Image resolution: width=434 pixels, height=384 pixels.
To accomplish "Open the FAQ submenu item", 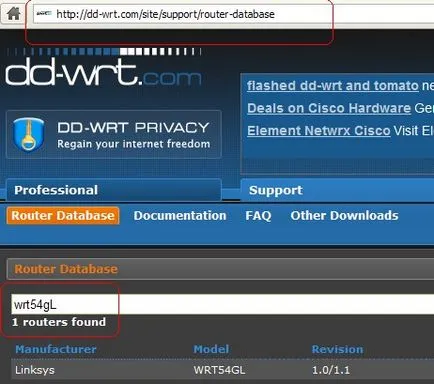I will point(258,216).
